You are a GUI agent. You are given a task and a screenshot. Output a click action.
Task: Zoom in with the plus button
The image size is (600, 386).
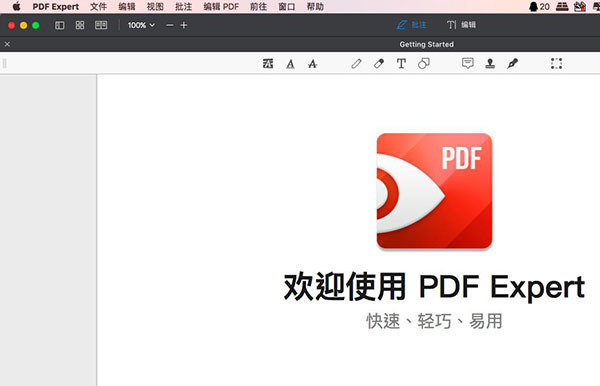184,25
